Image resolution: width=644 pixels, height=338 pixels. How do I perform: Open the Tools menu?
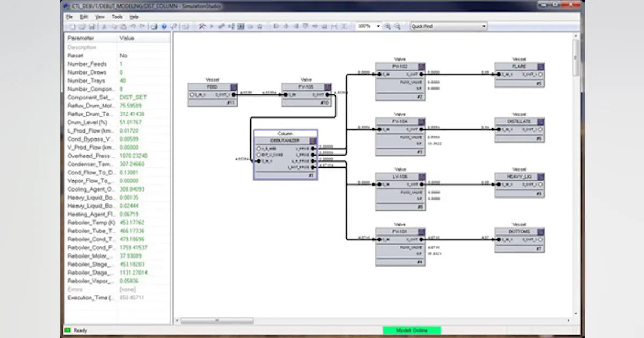tap(117, 17)
